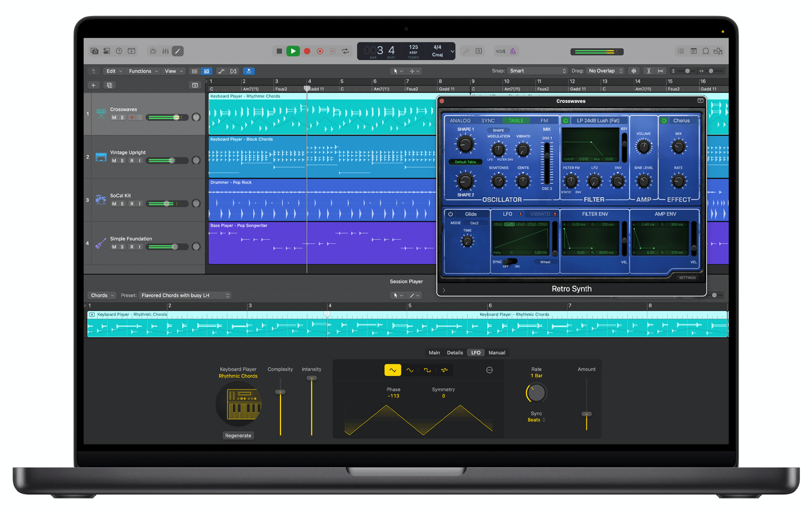This screenshot has height=514, width=812.
Task: Solo the Crosswaves track
Action: pyautogui.click(x=122, y=117)
